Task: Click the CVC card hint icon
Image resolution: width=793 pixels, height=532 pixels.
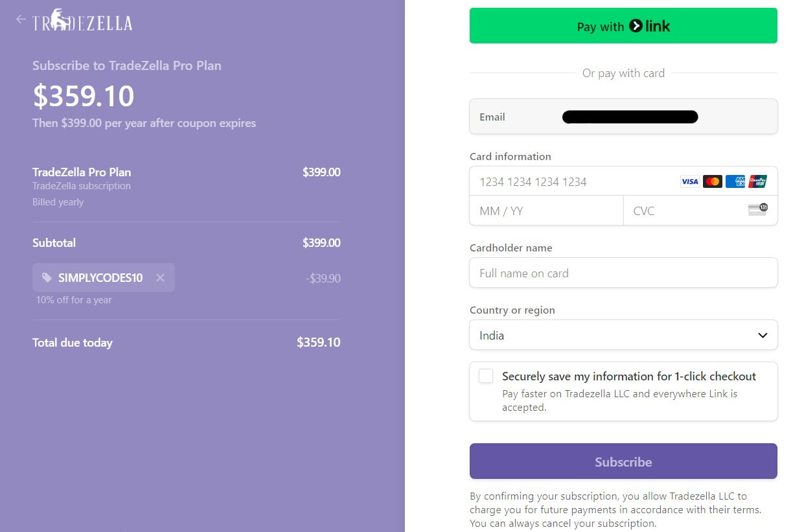Action: point(757,209)
